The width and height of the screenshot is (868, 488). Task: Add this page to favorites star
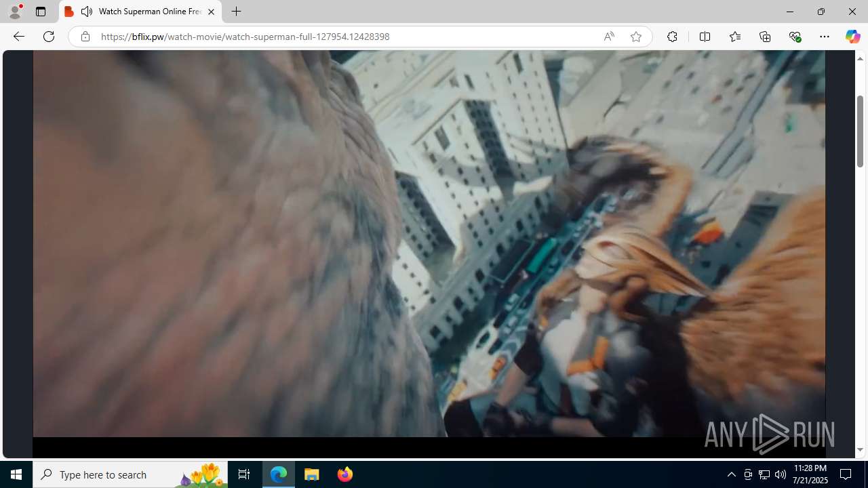636,37
